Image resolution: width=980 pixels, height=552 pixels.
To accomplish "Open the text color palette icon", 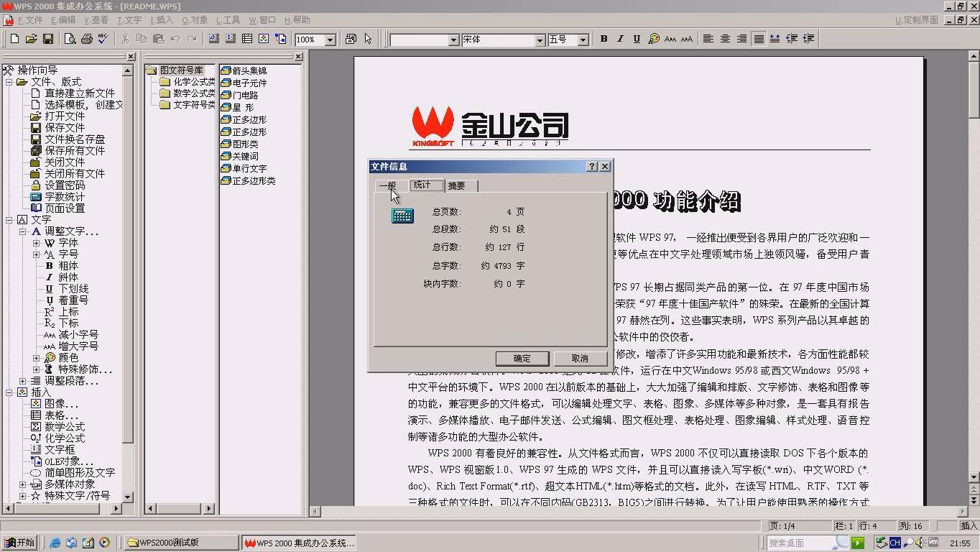I will (x=654, y=39).
